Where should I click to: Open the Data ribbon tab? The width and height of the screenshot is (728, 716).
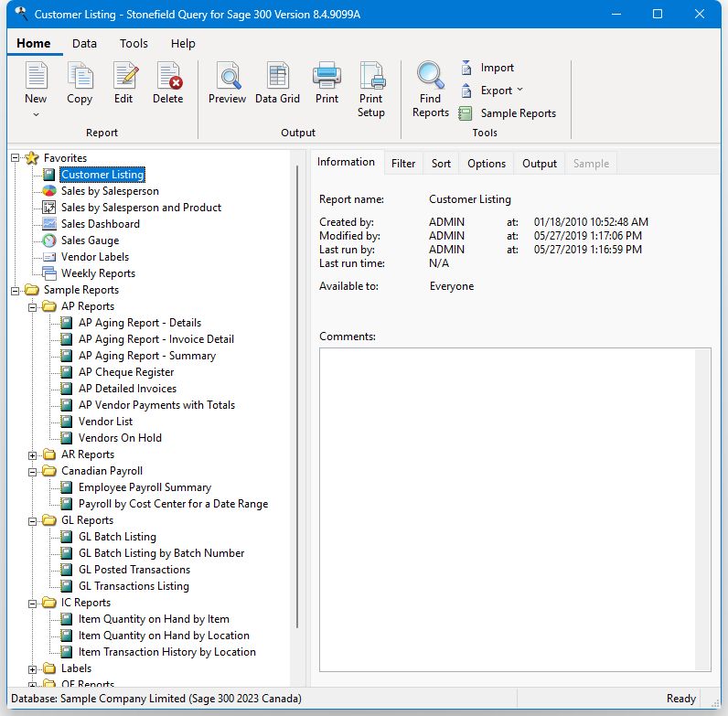(84, 44)
